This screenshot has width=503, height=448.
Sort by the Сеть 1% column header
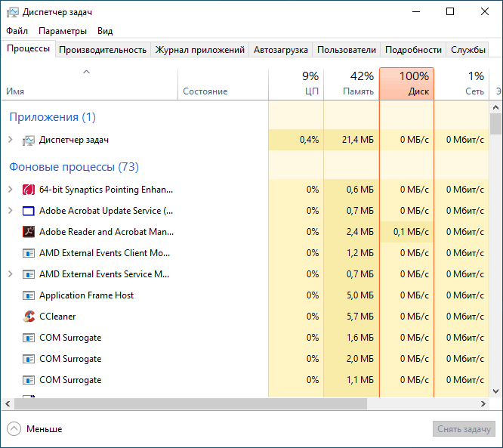[461, 84]
